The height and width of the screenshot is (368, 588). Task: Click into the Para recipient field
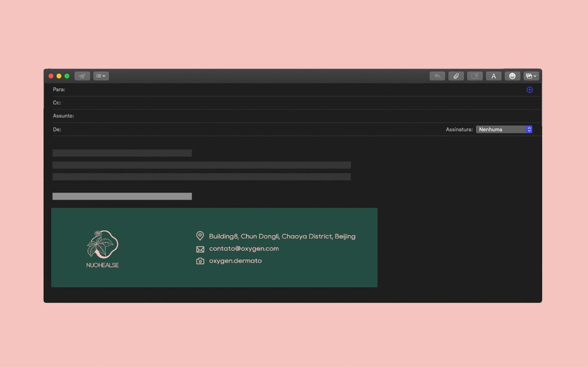pos(293,90)
